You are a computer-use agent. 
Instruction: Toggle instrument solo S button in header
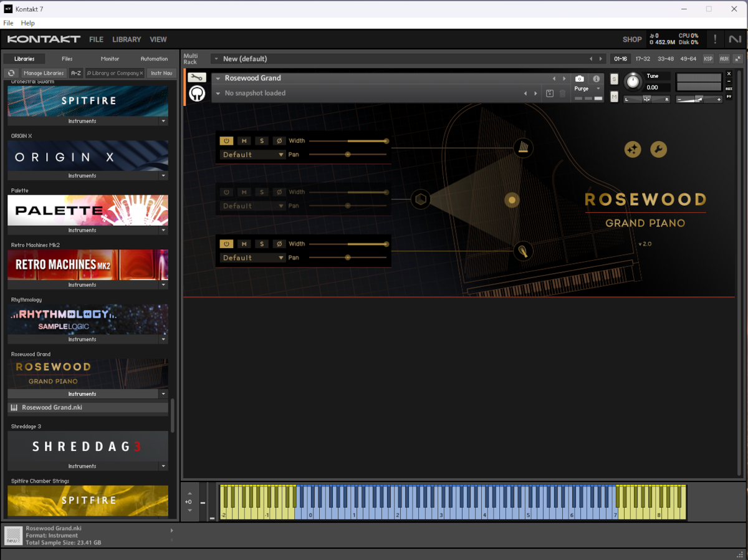pos(614,79)
